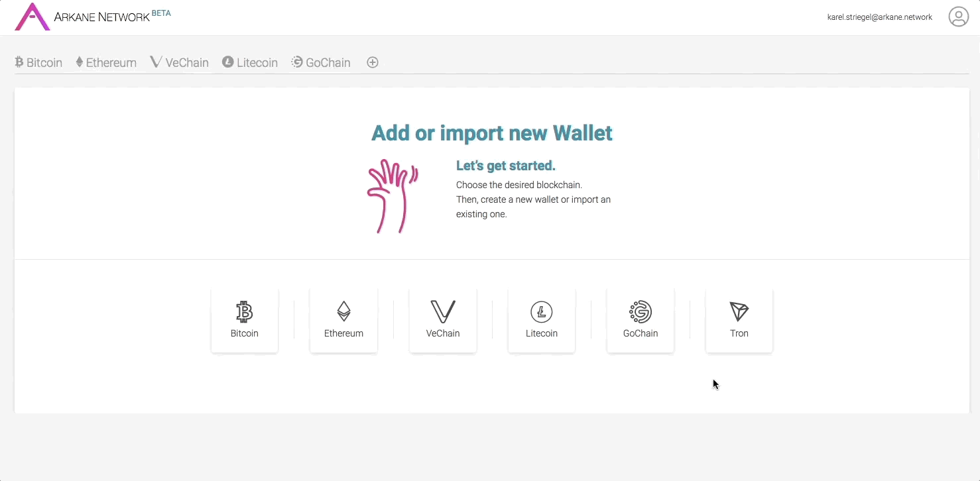Click the add wallet plus icon
Screen dimensions: 980x481
(373, 62)
